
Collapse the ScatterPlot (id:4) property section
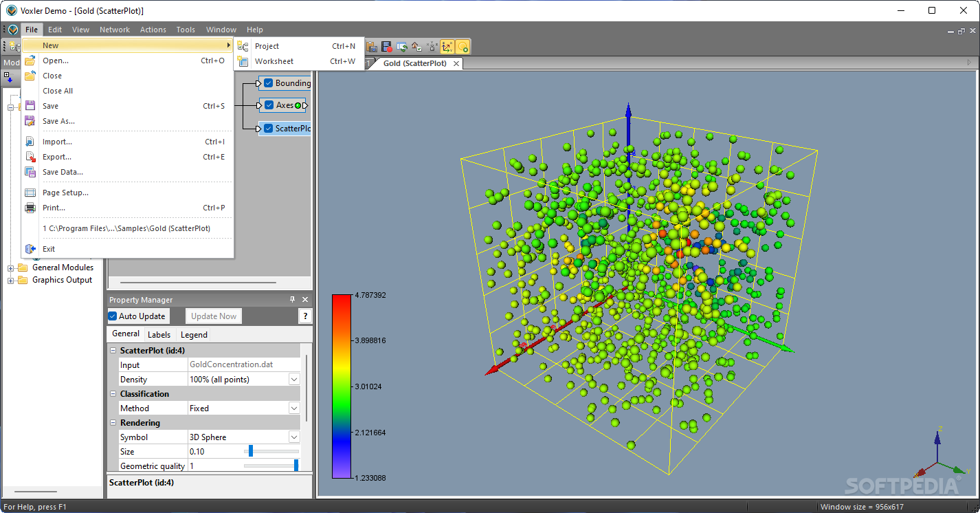pos(113,351)
